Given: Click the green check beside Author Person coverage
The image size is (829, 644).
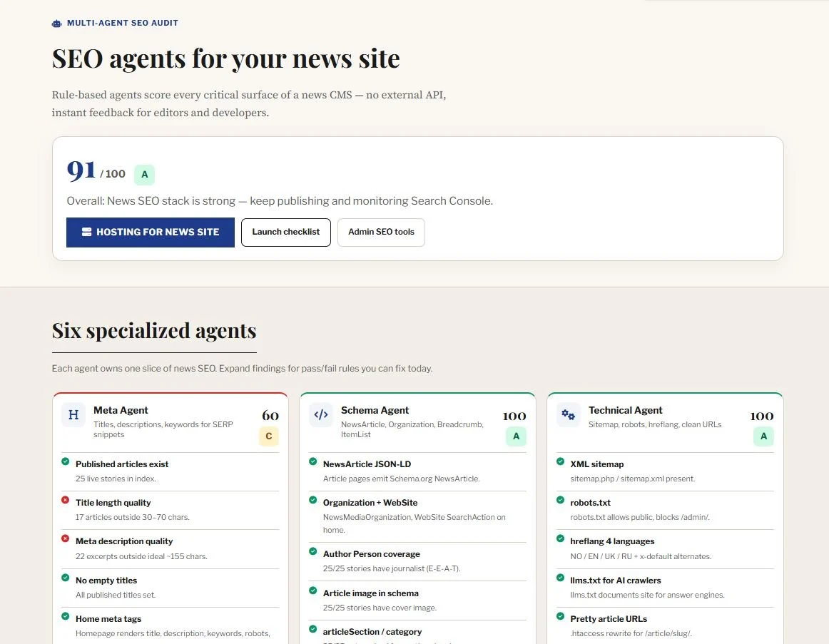Looking at the screenshot, I should [313, 551].
